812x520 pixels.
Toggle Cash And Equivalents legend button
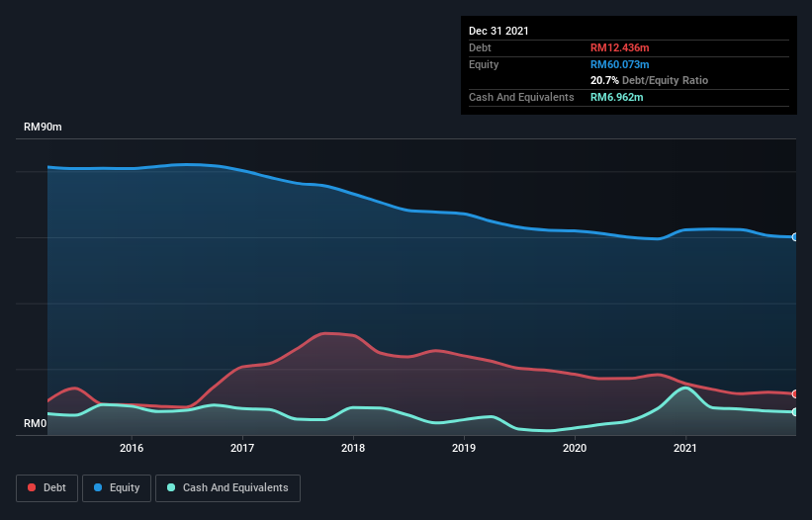point(227,488)
